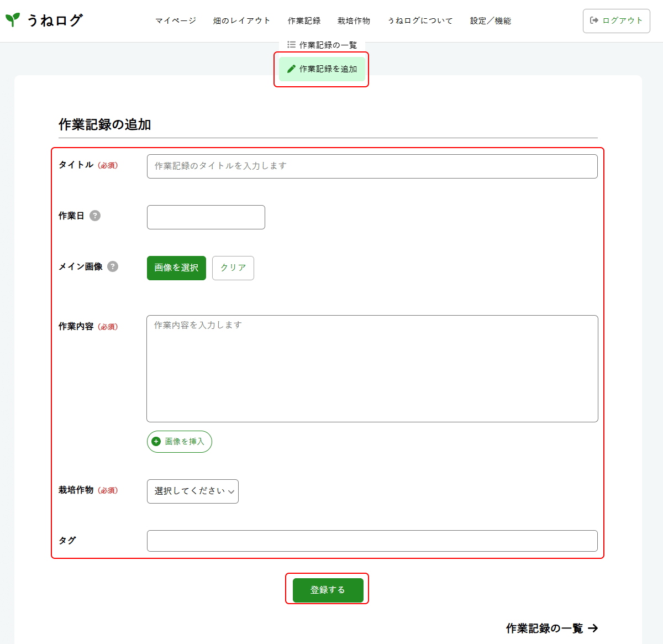Image resolution: width=663 pixels, height=644 pixels.
Task: Focus the タグ input field
Action: pyautogui.click(x=372, y=541)
